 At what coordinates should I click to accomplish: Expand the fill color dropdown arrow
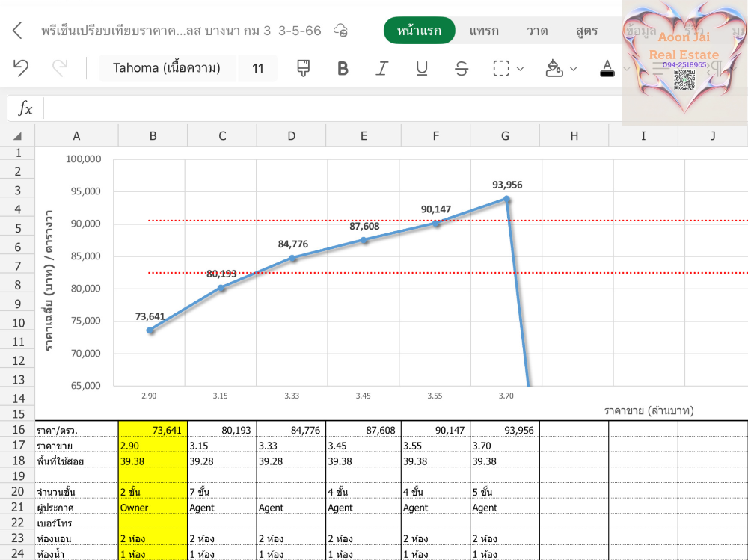pos(574,69)
